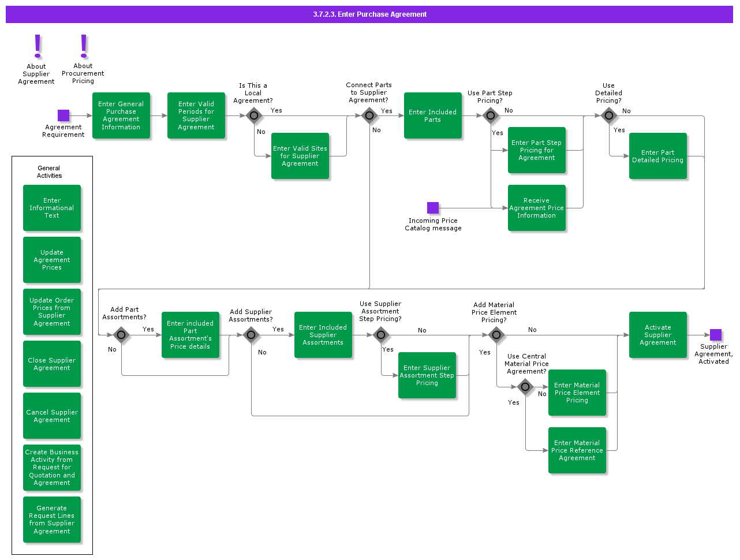This screenshot has height=560, width=740.
Task: Click the About Supplier Agreement exclamation icon
Action: pyautogui.click(x=38, y=46)
